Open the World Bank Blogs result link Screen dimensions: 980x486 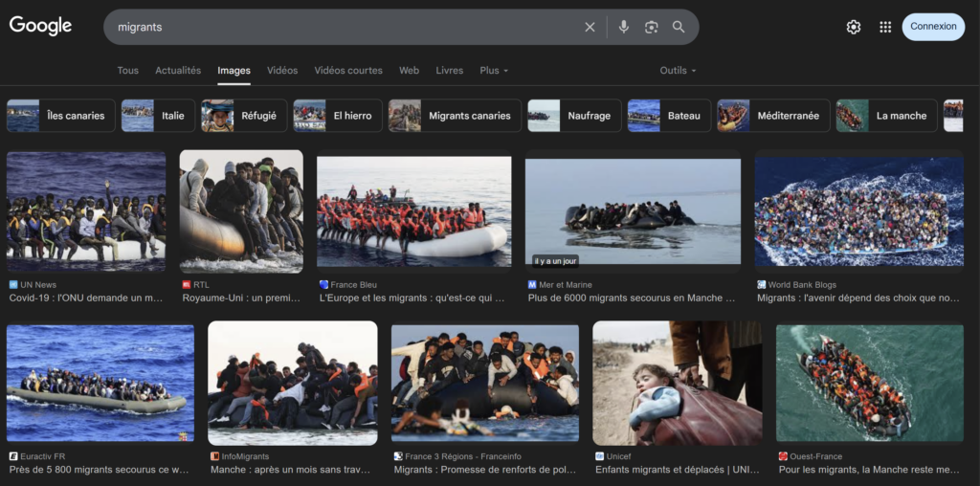[857, 298]
